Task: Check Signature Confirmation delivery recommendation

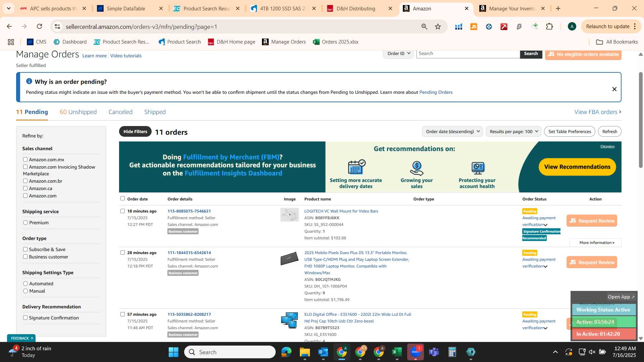Action: (x=25, y=318)
